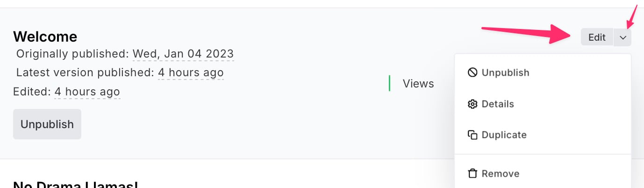Click the green bar beside Views

[x=389, y=83]
